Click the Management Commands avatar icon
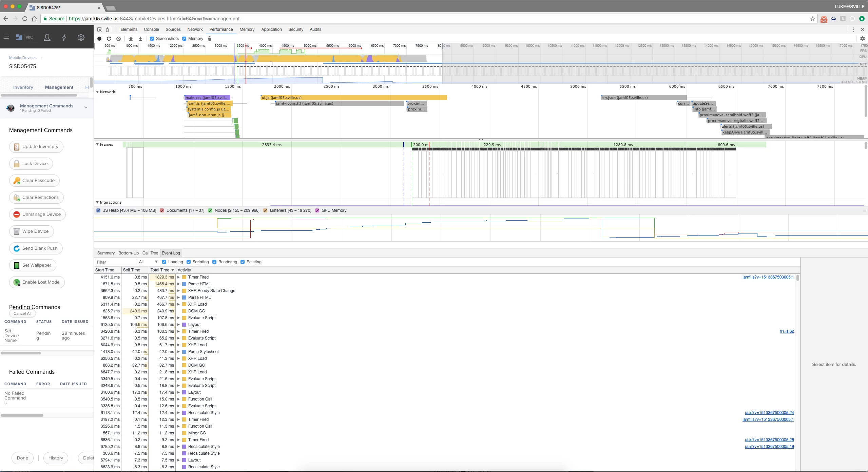This screenshot has width=868, height=472. pyautogui.click(x=11, y=108)
